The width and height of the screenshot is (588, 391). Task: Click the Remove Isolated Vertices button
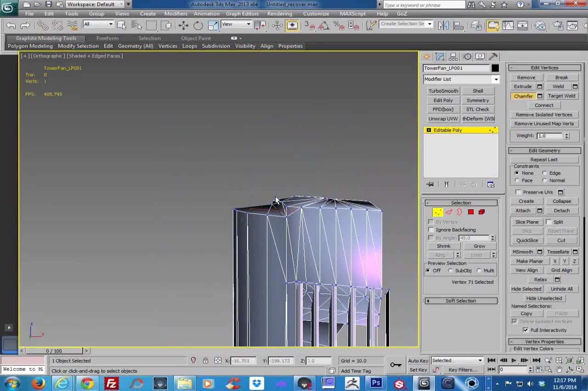click(x=544, y=115)
